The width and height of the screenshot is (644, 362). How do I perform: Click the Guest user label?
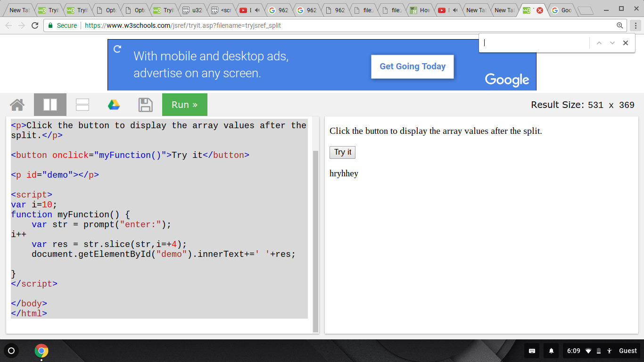[x=628, y=351]
